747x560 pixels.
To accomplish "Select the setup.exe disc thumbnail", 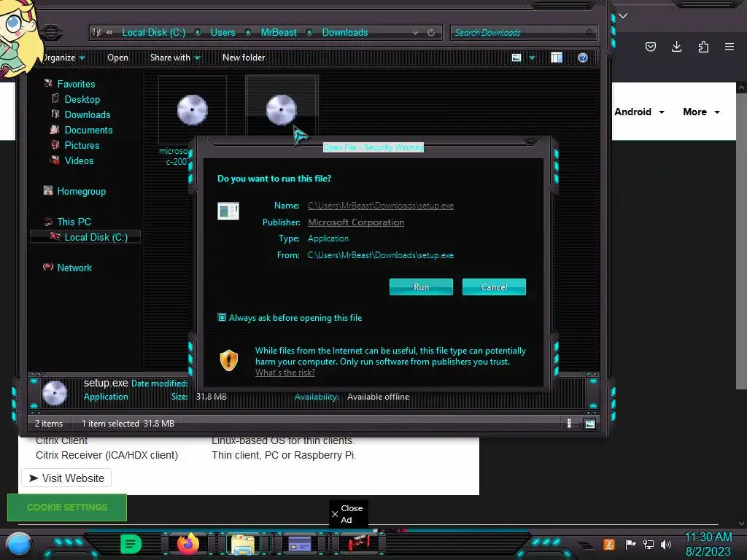I will [x=281, y=110].
